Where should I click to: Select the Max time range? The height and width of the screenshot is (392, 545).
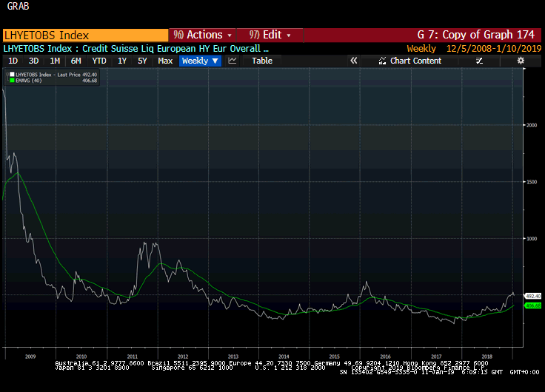(165, 61)
